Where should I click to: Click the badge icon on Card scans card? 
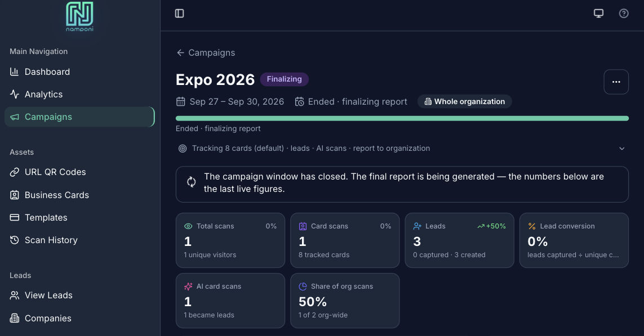click(303, 226)
